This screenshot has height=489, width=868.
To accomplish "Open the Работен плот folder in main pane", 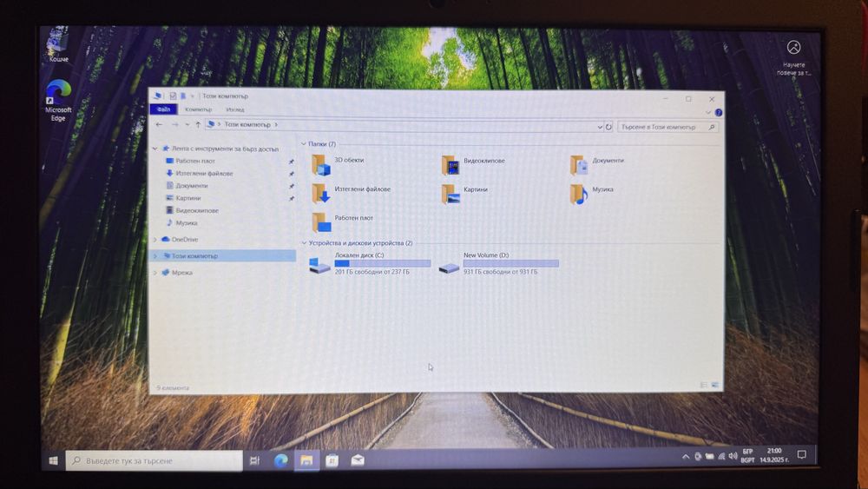I will [342, 222].
